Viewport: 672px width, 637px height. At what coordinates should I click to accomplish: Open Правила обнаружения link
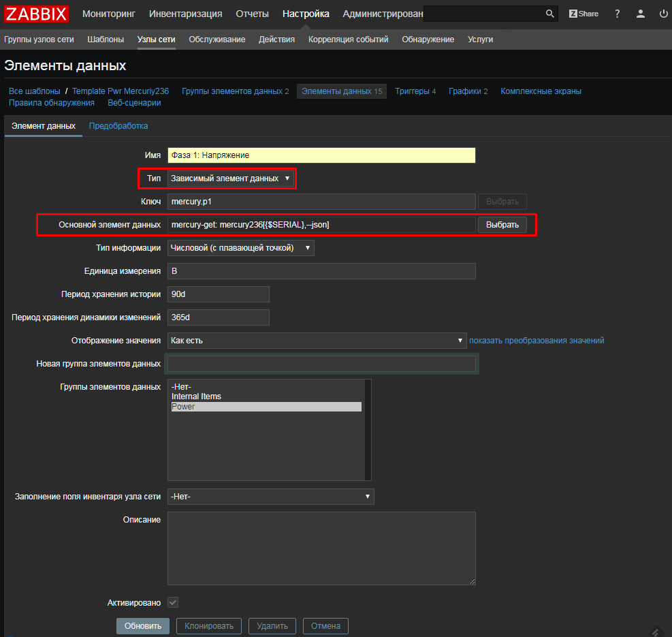[52, 103]
